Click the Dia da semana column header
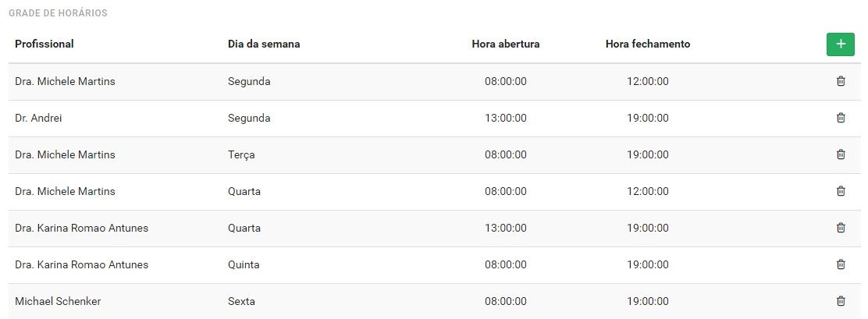Image resolution: width=868 pixels, height=319 pixels. pyautogui.click(x=264, y=44)
